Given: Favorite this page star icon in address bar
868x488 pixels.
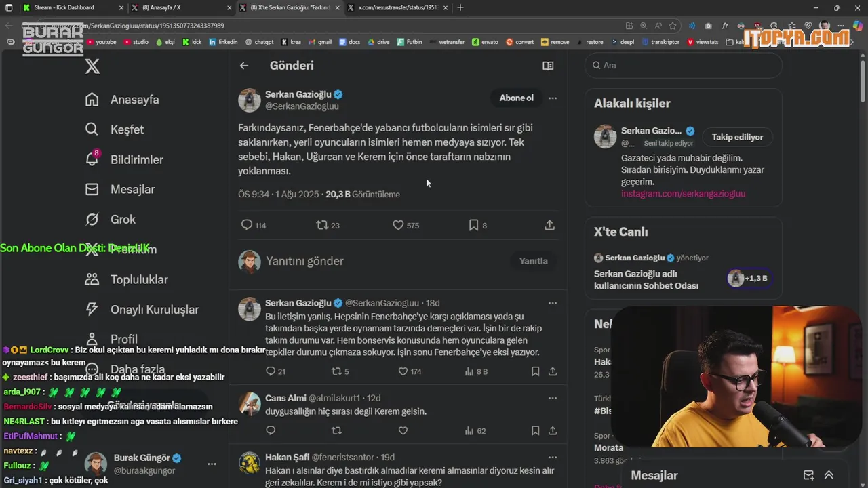Looking at the screenshot, I should pos(673,26).
